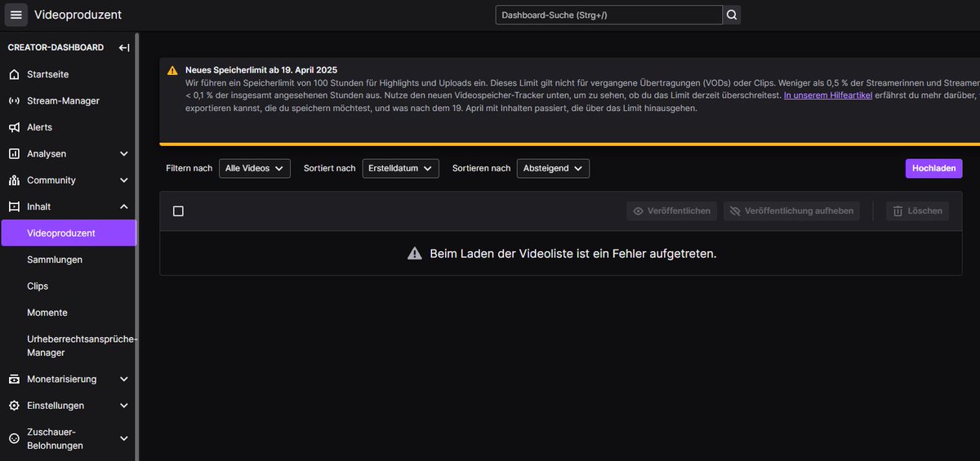This screenshot has height=461, width=980.
Task: Open the Erstelldatum sort dropdown
Action: (401, 168)
